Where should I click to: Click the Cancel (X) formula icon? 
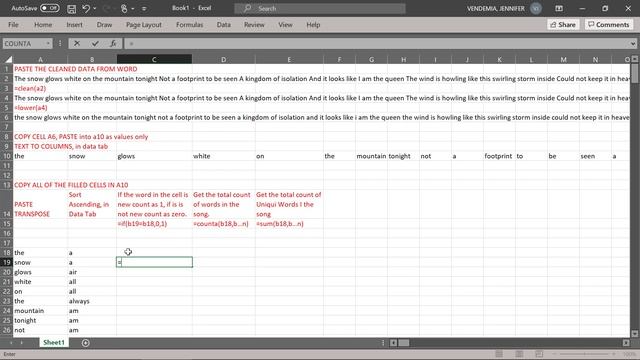(x=77, y=43)
